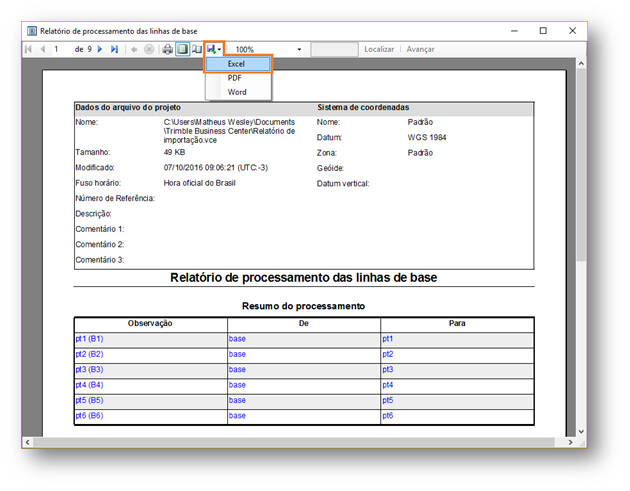Screen dimensions: 630x491
Task: Choose Excel from export menu
Action: pos(237,64)
